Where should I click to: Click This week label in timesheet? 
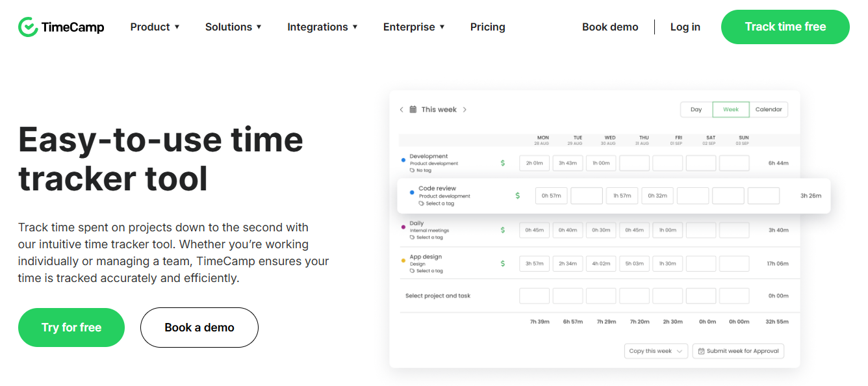point(439,110)
